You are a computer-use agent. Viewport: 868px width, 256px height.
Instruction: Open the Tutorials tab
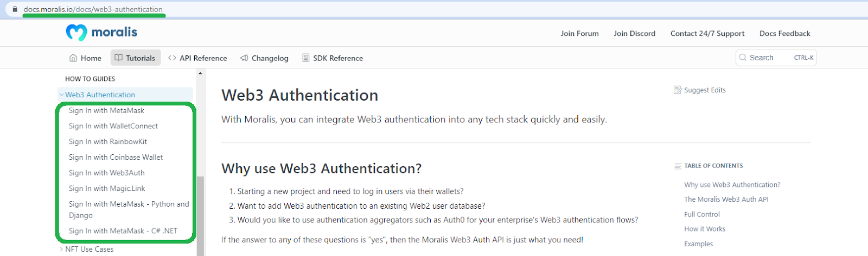(136, 58)
